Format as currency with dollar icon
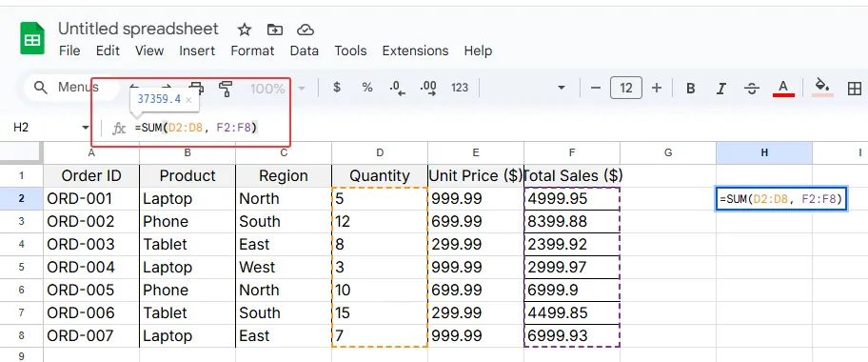Screen dimensions: 868x362 (337, 88)
